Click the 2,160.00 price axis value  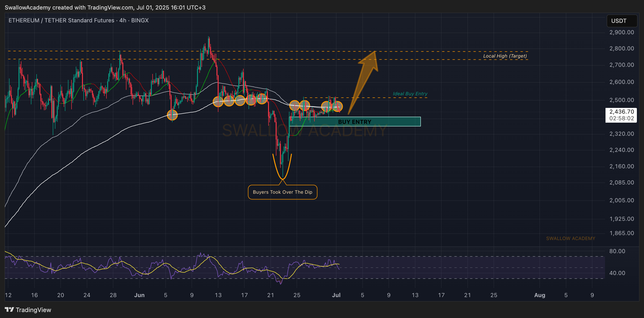click(621, 167)
